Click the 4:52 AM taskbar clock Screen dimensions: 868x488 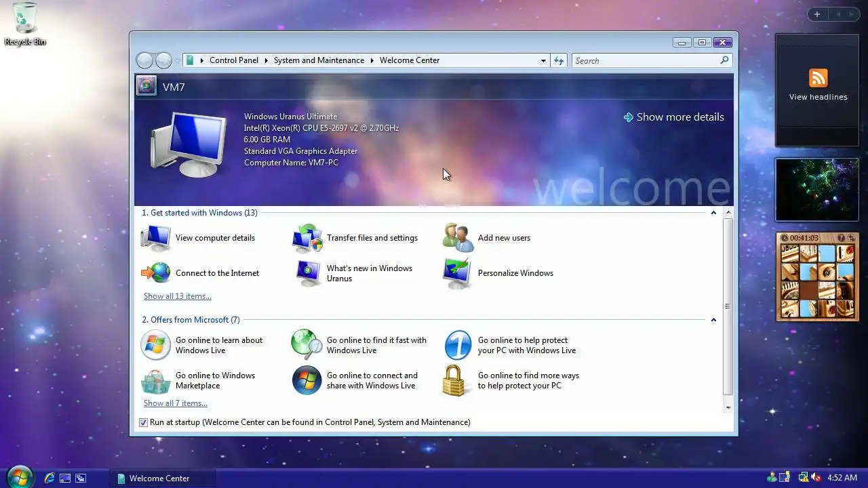coord(842,478)
